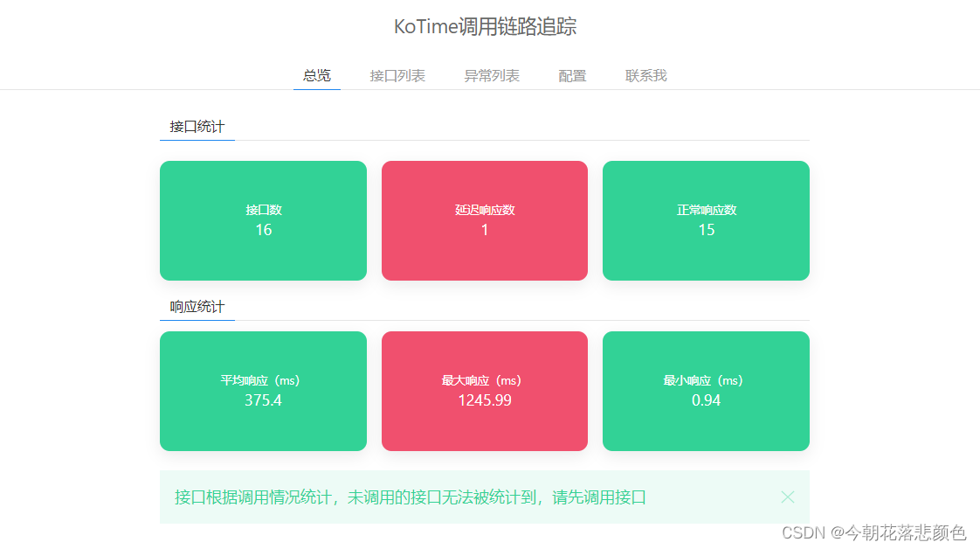Switch to the 总览 tab

click(317, 76)
